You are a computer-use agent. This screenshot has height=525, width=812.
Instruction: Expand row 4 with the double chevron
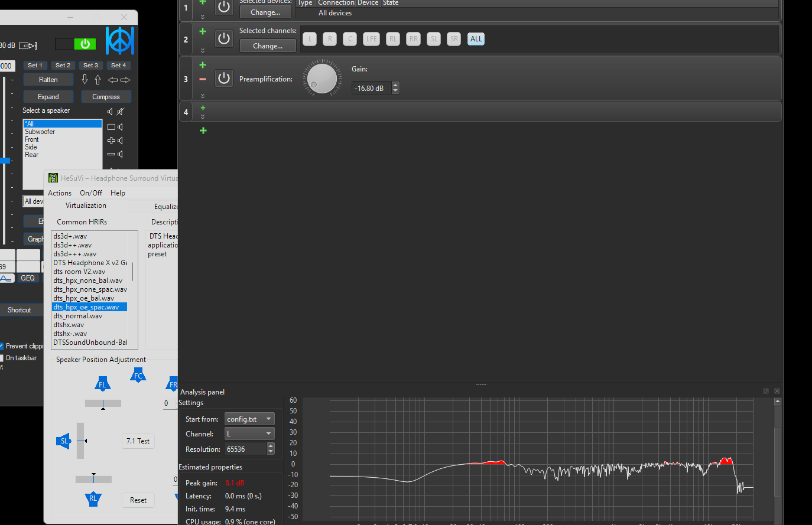(x=203, y=116)
